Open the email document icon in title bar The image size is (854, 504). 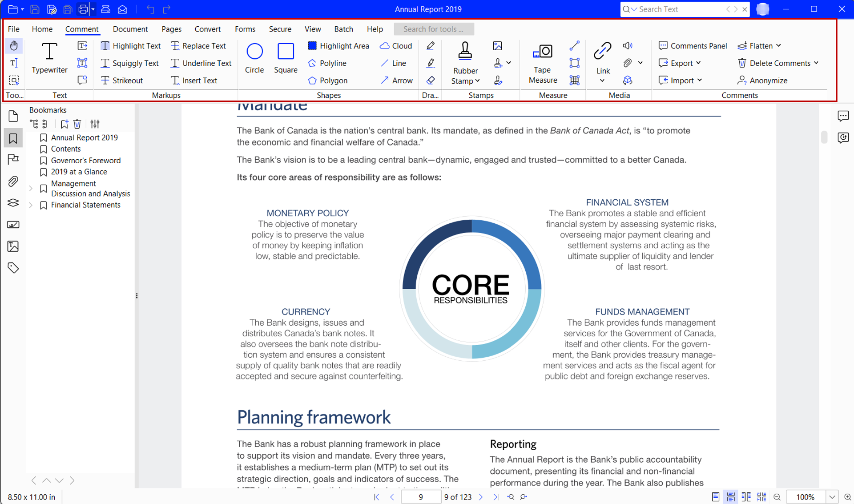tap(123, 9)
